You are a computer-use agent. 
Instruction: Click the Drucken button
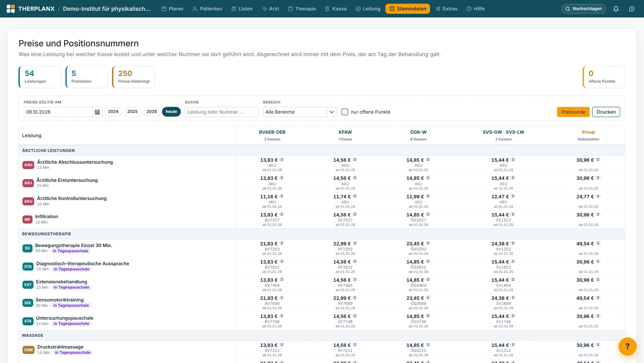click(606, 112)
